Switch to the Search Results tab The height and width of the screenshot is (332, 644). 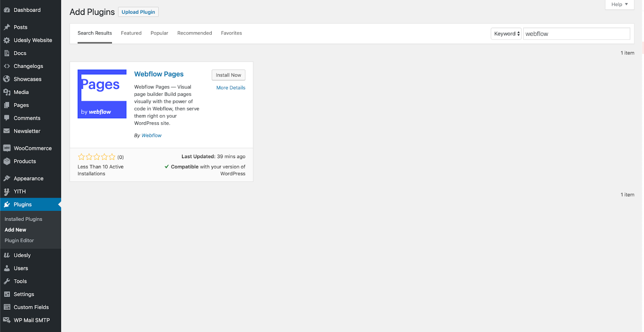click(95, 33)
